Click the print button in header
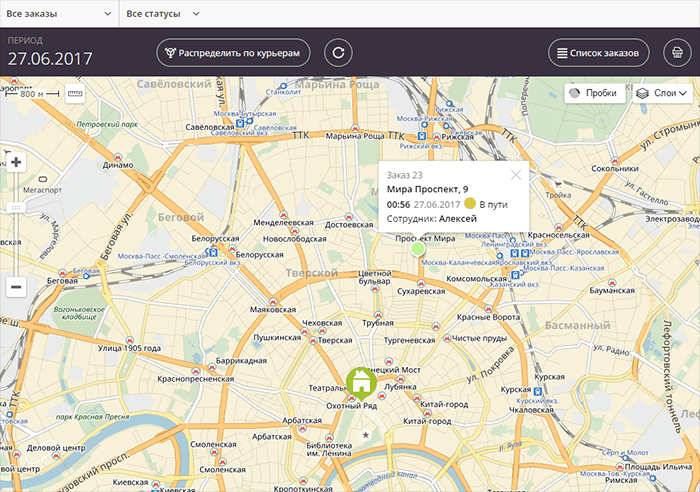The width and height of the screenshot is (700, 492). pos(679,53)
